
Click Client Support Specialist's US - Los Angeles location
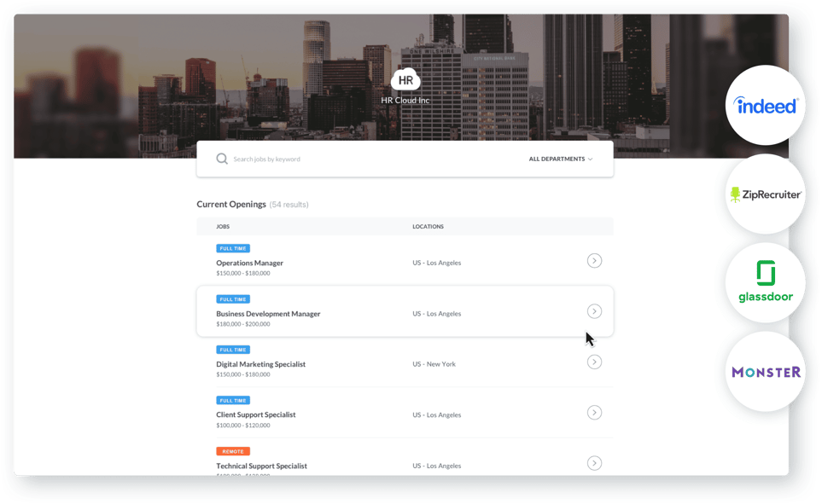coord(437,415)
